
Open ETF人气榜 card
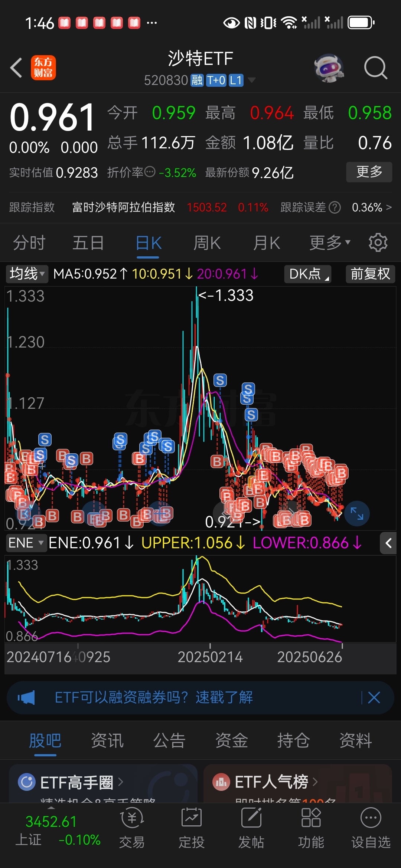[x=298, y=783]
